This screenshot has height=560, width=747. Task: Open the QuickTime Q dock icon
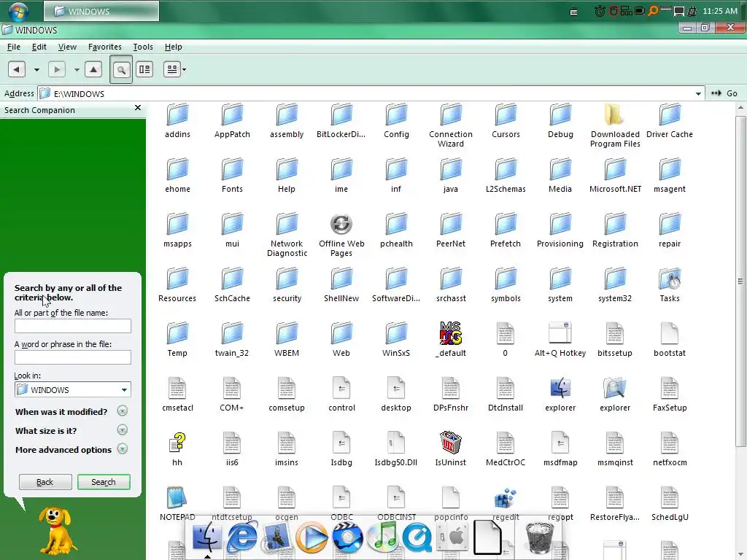click(417, 537)
